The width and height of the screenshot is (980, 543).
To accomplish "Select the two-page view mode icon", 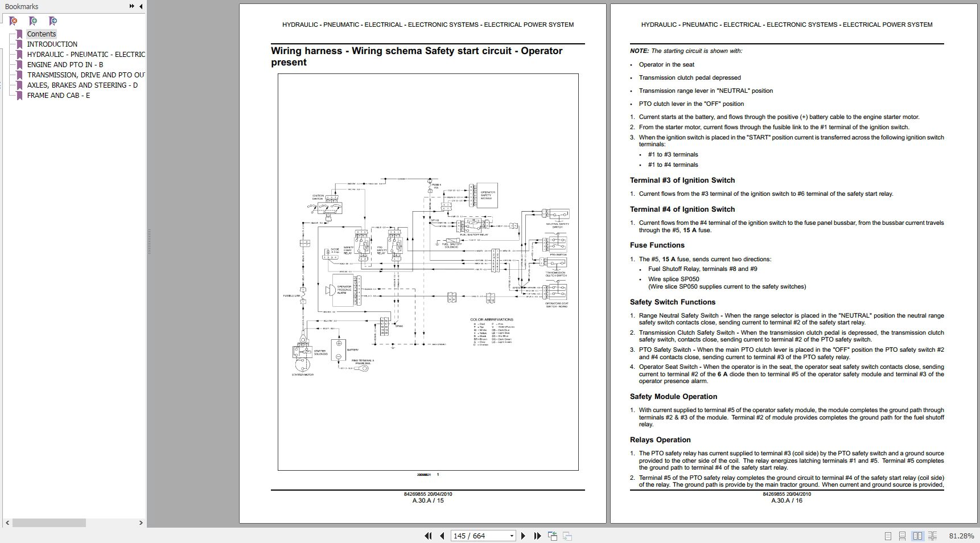I will click(x=918, y=536).
